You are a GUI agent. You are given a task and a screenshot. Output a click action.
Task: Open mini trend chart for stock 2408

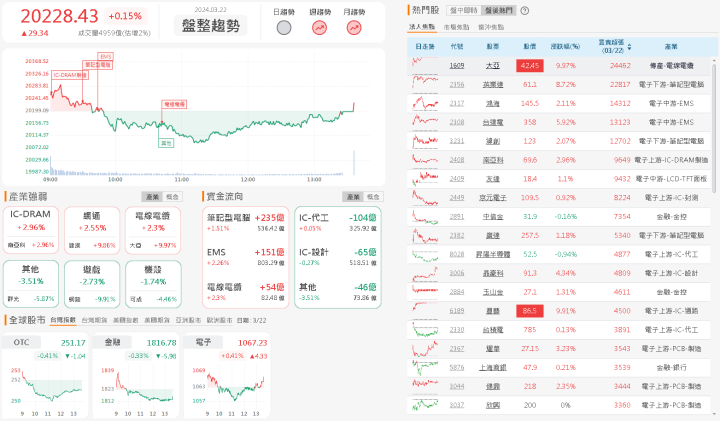click(x=425, y=160)
